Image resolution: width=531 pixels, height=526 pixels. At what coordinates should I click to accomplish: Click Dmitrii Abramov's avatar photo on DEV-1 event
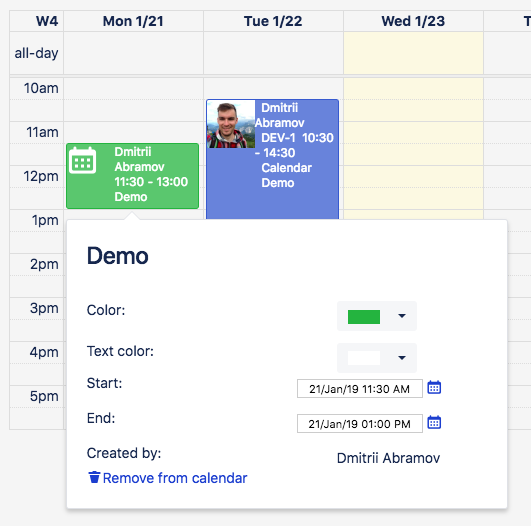231,124
